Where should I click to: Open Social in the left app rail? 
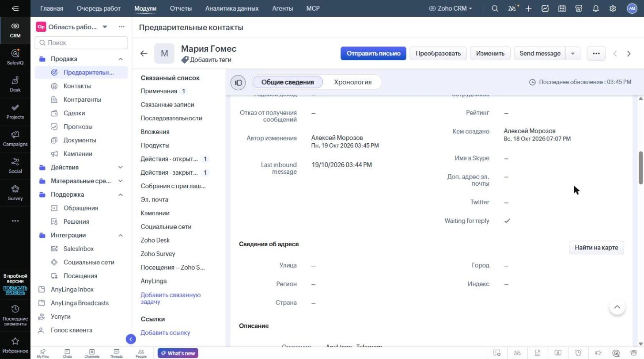15,165
